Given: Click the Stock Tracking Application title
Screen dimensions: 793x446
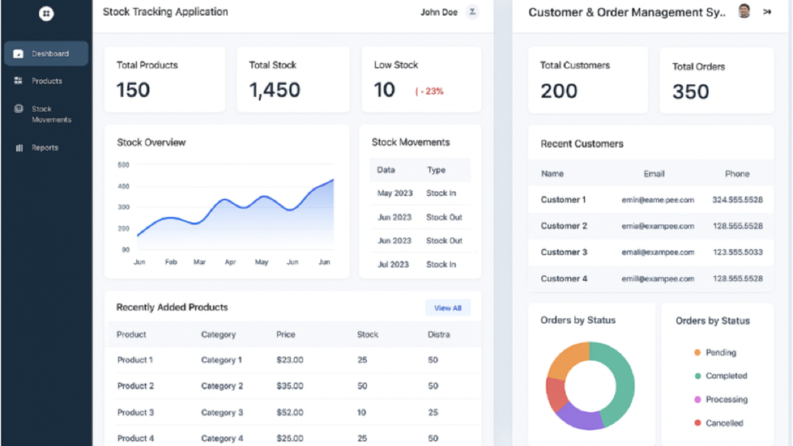Looking at the screenshot, I should pos(165,12).
